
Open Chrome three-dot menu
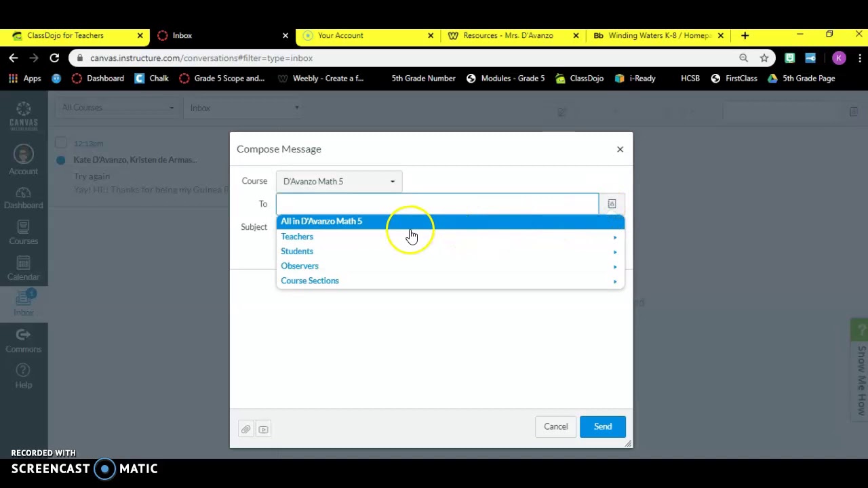point(859,58)
